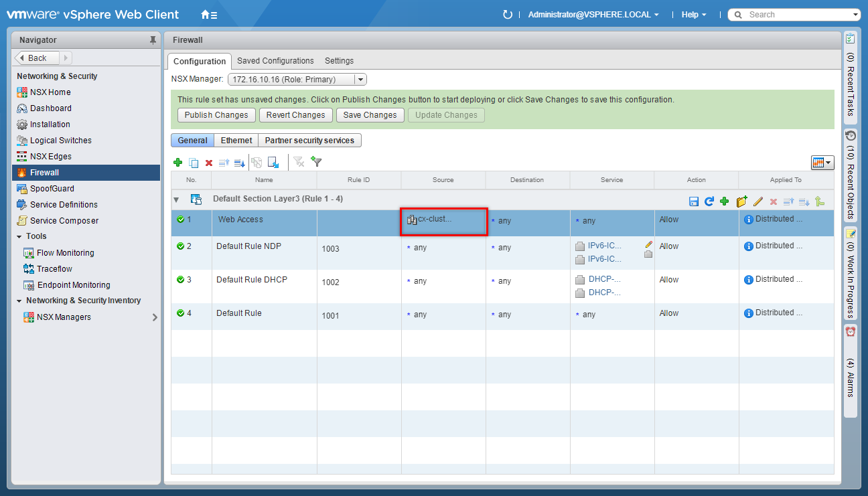Click the Save section disk icon
Viewport: 868px width, 496px height.
(x=694, y=201)
